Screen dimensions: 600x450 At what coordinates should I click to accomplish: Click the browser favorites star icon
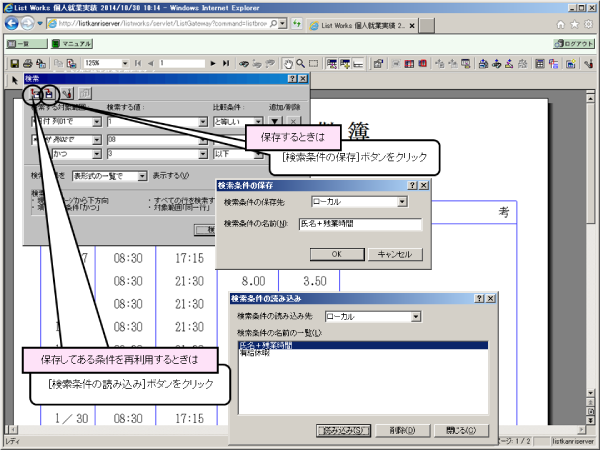coord(575,24)
